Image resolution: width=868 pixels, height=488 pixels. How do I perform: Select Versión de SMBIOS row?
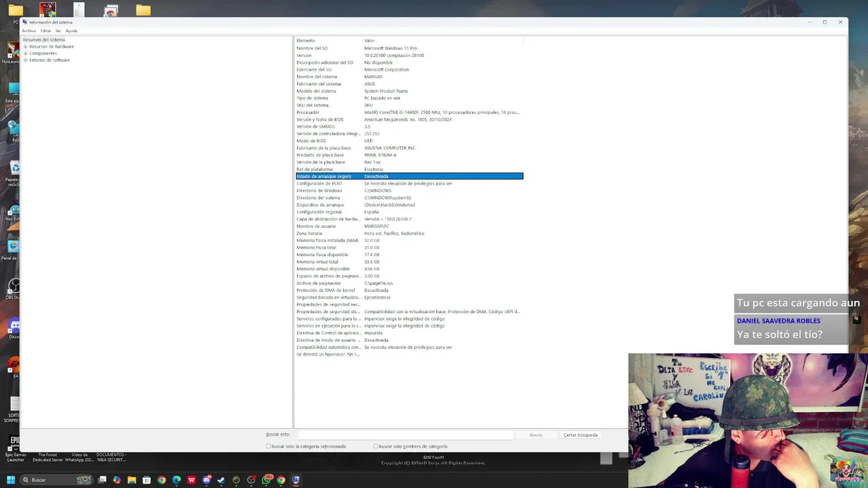click(410, 127)
